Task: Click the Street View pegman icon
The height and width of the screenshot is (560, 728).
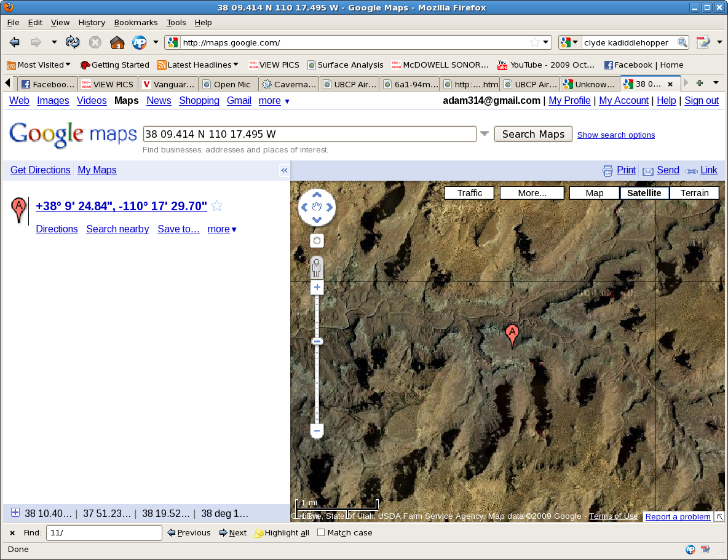Action: click(x=317, y=267)
